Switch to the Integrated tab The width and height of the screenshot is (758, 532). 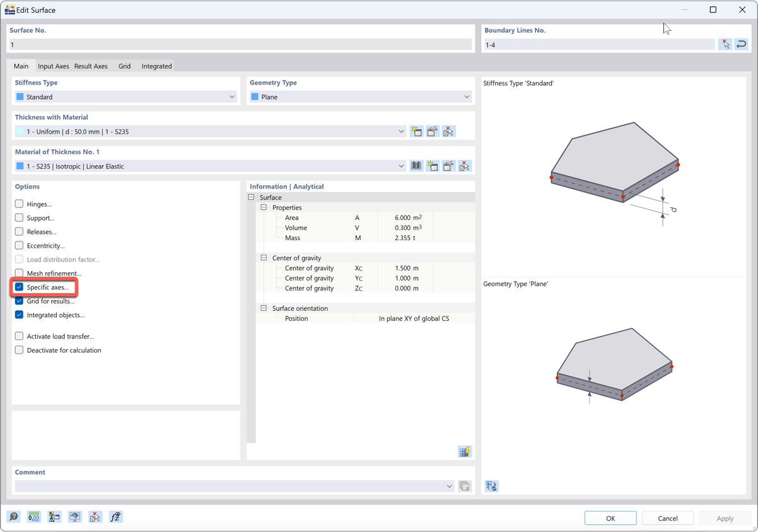156,66
